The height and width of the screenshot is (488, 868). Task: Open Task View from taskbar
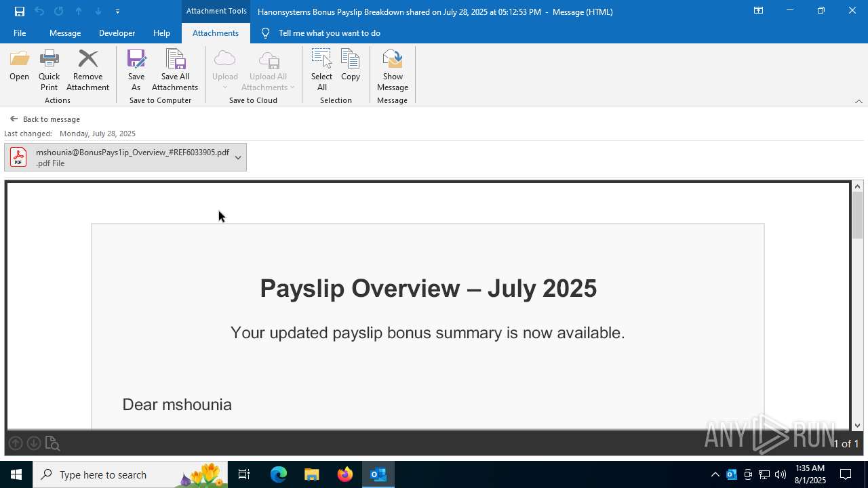(244, 474)
